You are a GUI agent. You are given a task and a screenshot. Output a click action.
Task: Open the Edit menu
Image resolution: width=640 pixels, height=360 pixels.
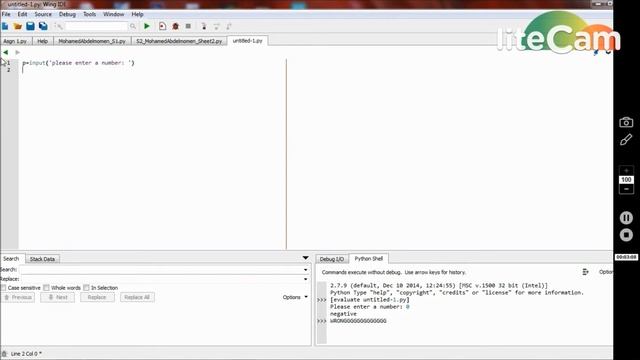(x=22, y=14)
